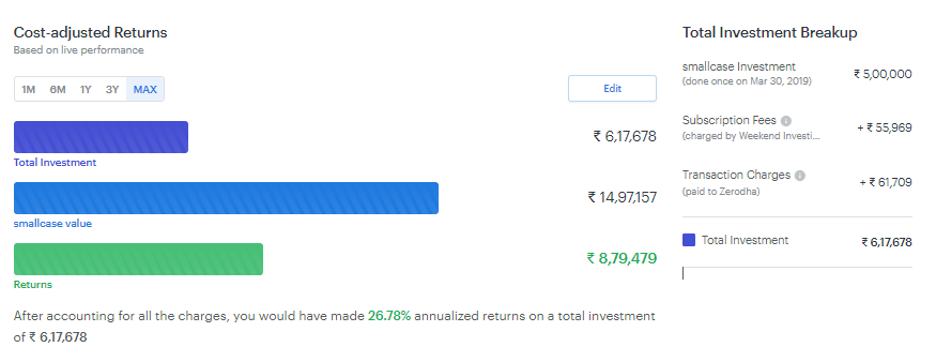Click the Total Investment Breakup heading
The image size is (936, 362).
click(770, 32)
